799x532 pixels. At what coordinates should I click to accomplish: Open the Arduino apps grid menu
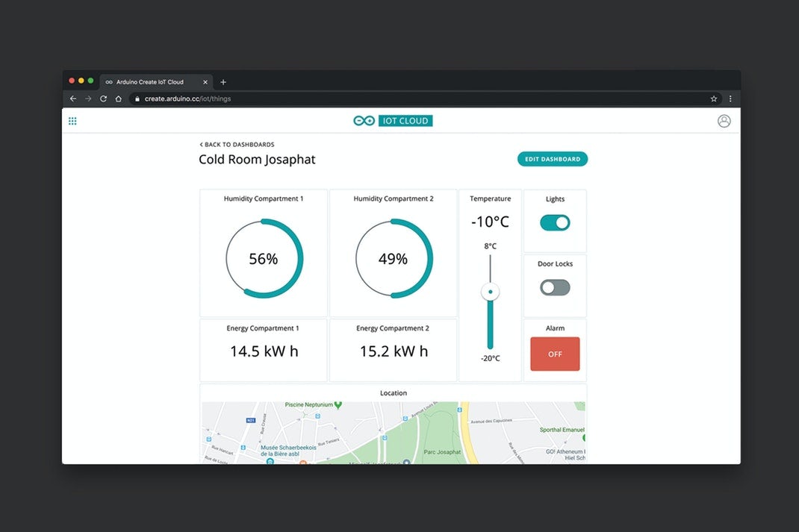[72, 121]
